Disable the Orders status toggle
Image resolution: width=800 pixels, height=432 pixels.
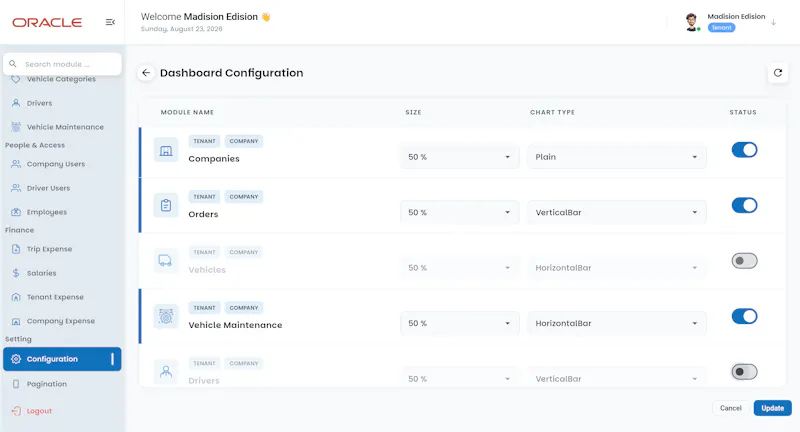point(744,206)
